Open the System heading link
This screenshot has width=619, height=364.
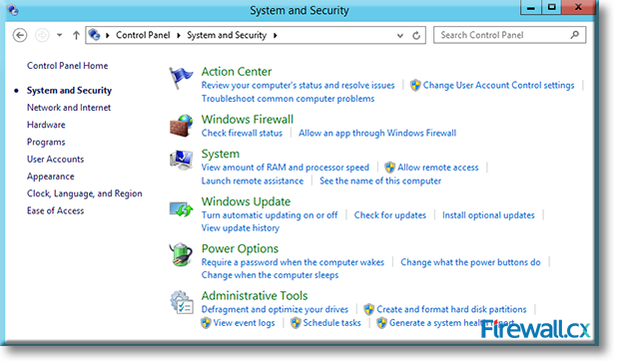coord(221,154)
